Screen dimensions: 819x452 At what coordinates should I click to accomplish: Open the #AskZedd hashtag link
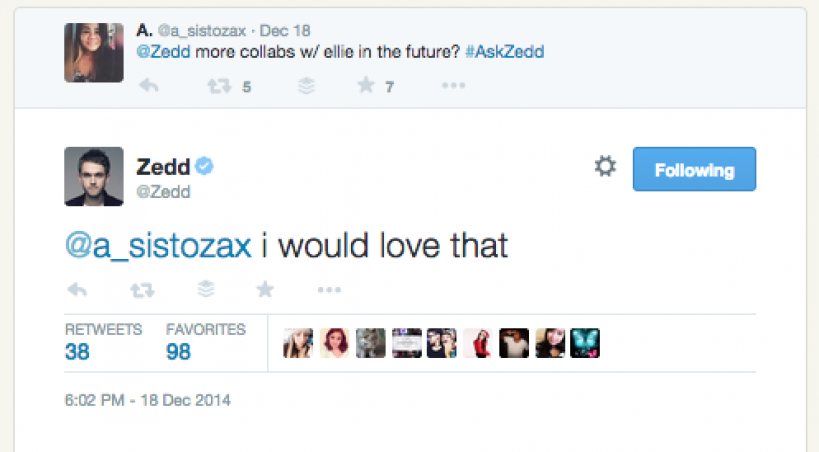[505, 52]
